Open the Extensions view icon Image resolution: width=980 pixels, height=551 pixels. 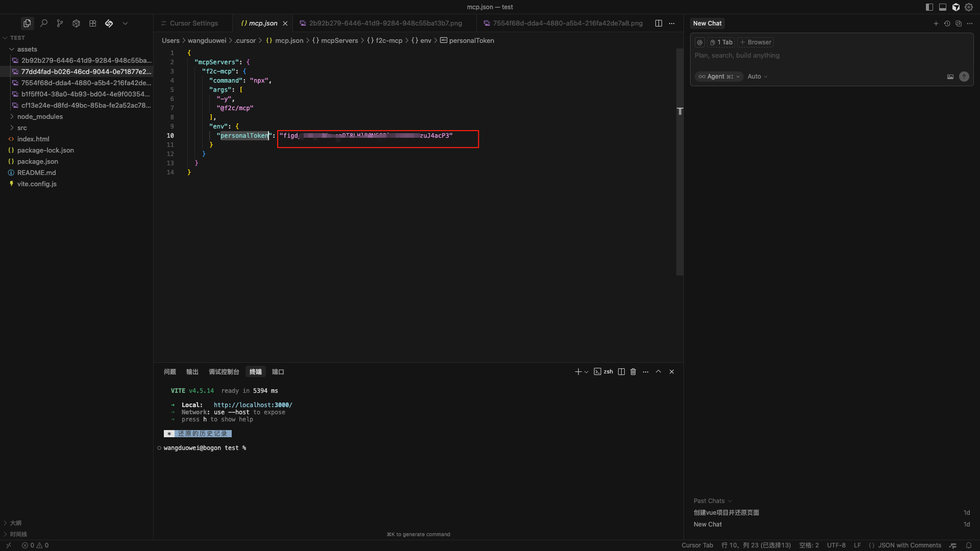coord(92,23)
